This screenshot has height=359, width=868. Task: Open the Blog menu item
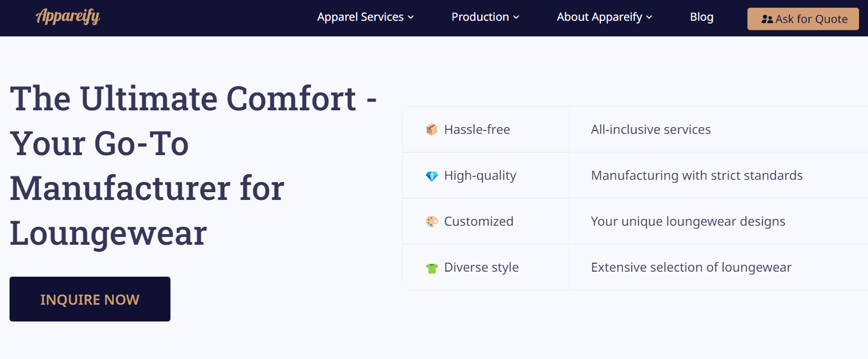pos(701,17)
